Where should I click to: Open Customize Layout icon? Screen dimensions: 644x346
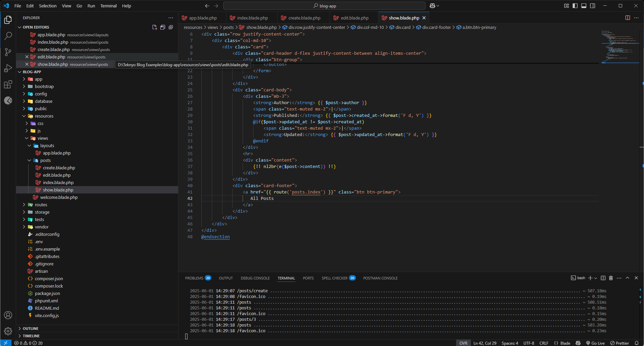[x=566, y=6]
